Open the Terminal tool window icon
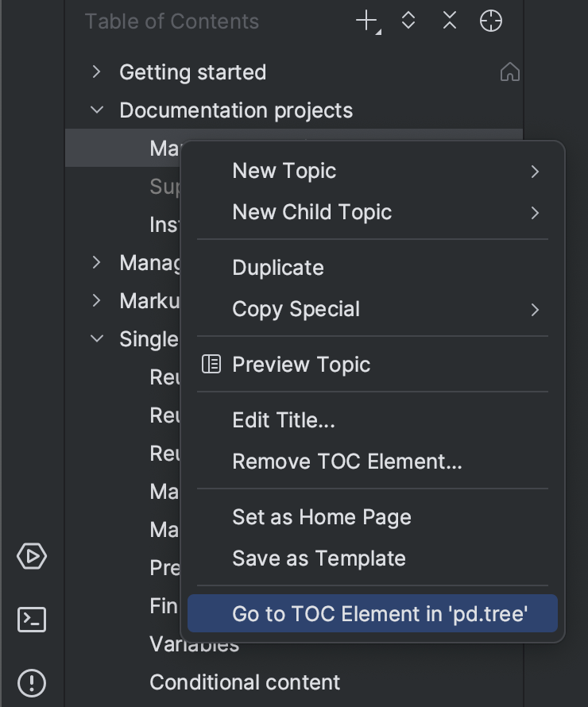 point(32,620)
